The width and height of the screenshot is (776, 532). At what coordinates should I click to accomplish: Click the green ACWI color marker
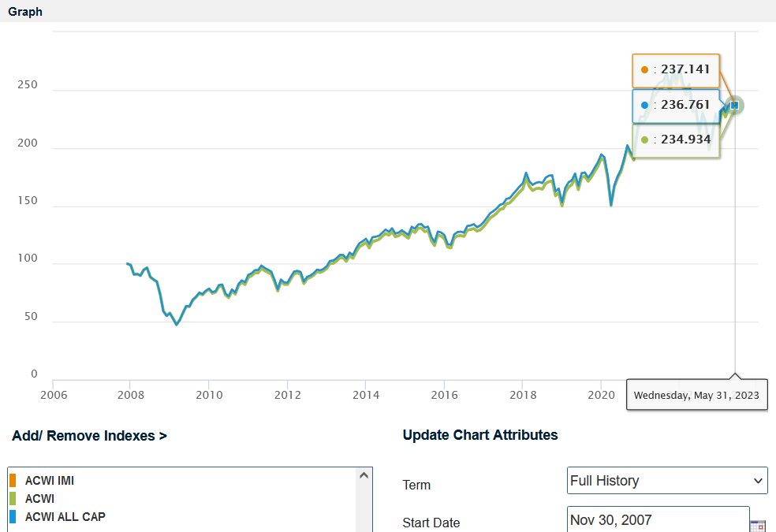[x=13, y=498]
